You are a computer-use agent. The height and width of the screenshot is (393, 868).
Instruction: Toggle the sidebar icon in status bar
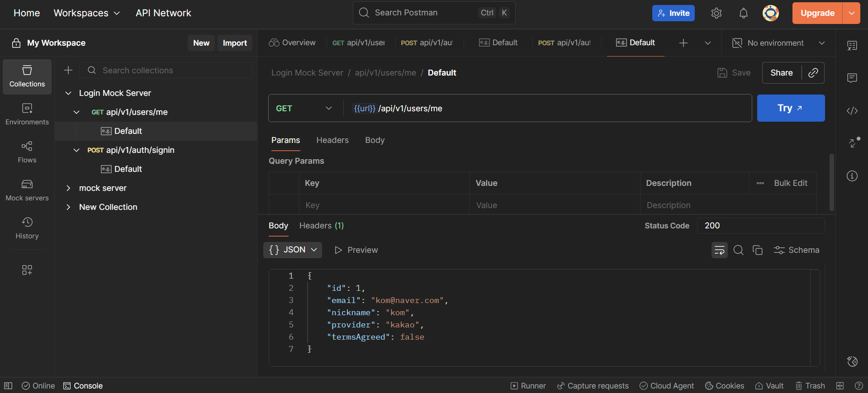click(8, 386)
